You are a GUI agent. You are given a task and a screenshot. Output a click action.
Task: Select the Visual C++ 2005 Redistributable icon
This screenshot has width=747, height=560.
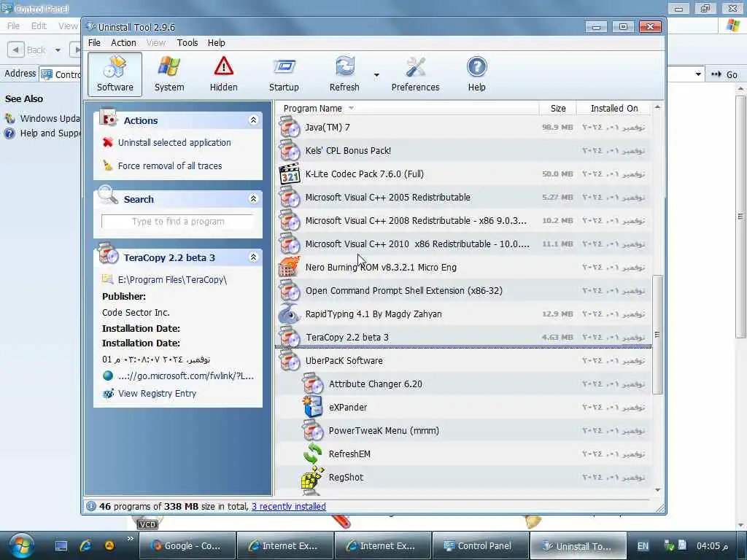289,197
